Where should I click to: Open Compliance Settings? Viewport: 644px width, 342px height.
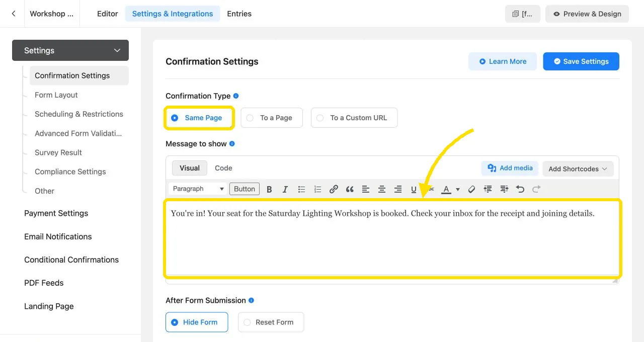pos(70,172)
